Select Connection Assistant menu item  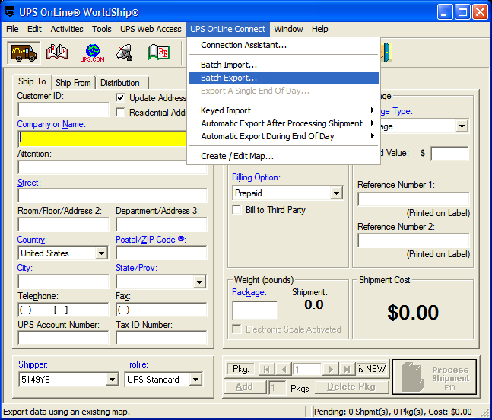[x=283, y=45]
